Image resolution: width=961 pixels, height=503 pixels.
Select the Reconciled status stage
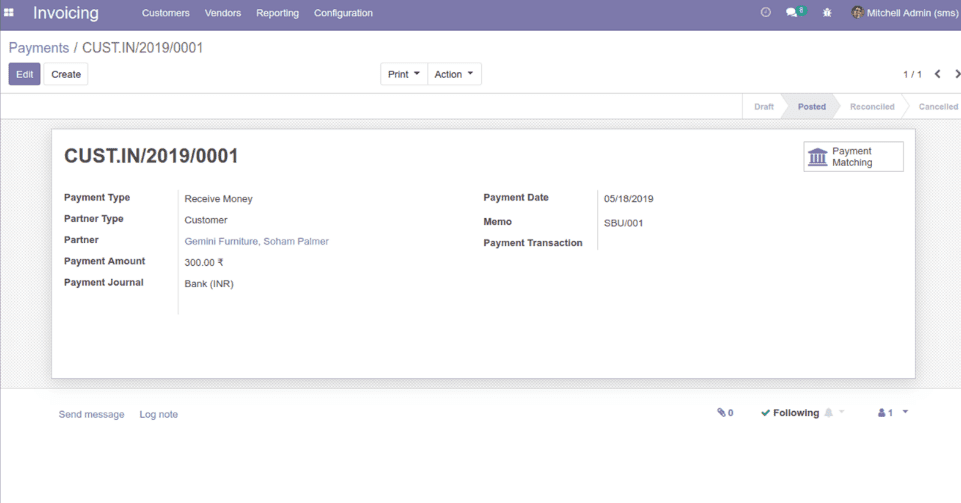tap(872, 107)
